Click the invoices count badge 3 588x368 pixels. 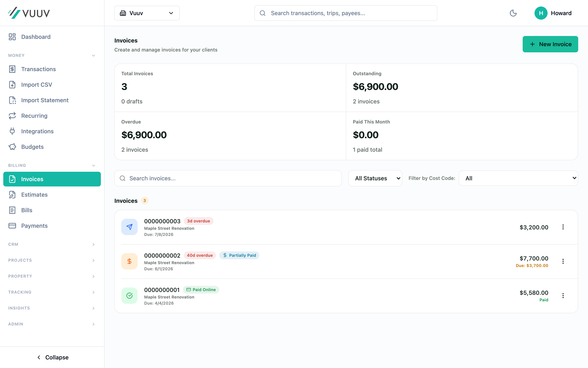[x=145, y=201]
